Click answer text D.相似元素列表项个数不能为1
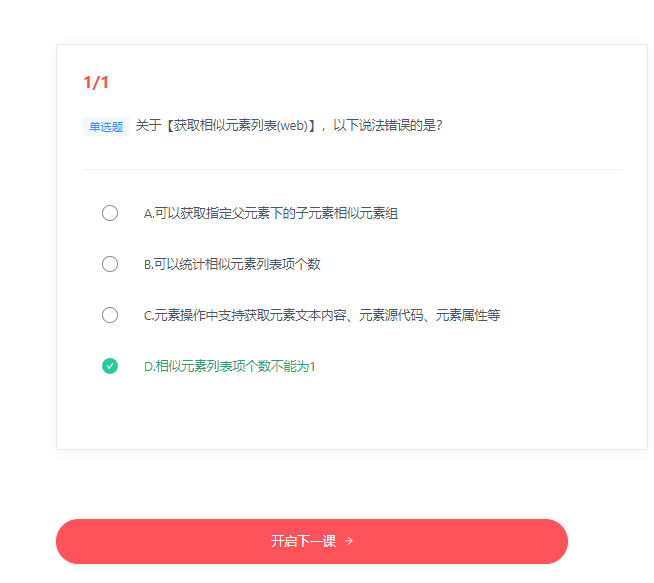This screenshot has width=654, height=583. click(x=229, y=366)
